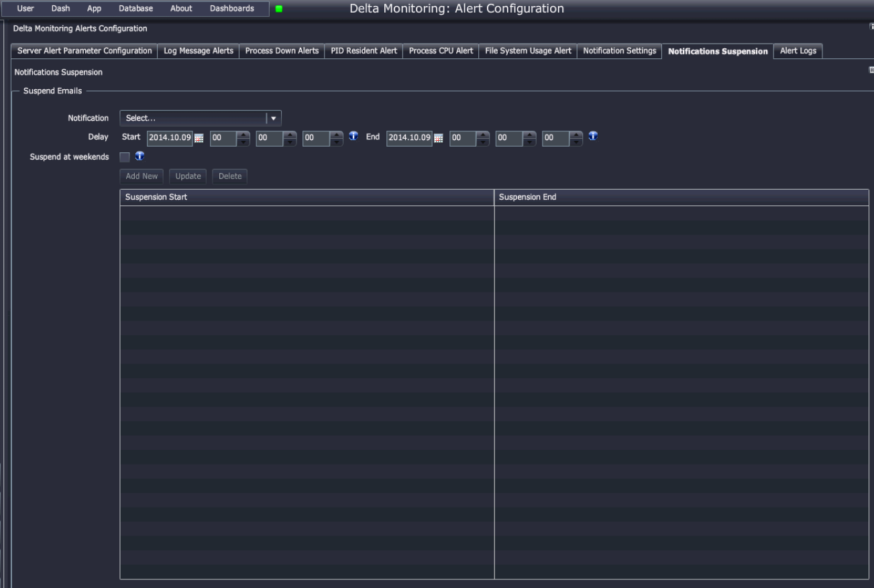Decrease the End seconds stepper
Screen dimensions: 874x588
[x=577, y=142]
